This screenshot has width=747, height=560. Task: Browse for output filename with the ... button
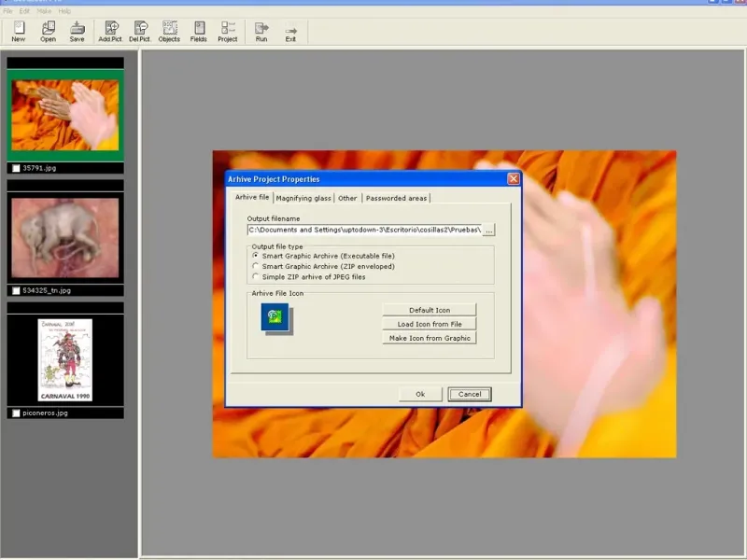[488, 230]
